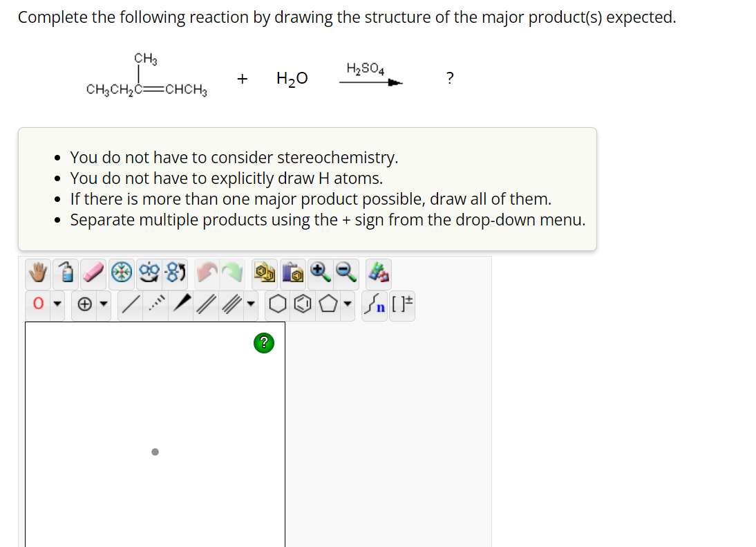Image resolution: width=756 pixels, height=547 pixels.
Task: Click the green question mark help button
Action: coord(263,342)
